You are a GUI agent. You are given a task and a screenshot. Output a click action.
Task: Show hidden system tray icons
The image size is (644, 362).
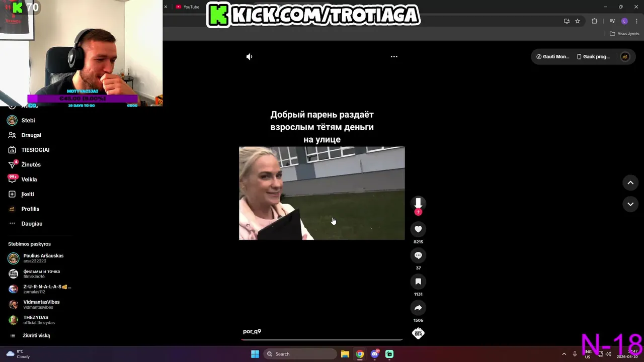pyautogui.click(x=564, y=354)
